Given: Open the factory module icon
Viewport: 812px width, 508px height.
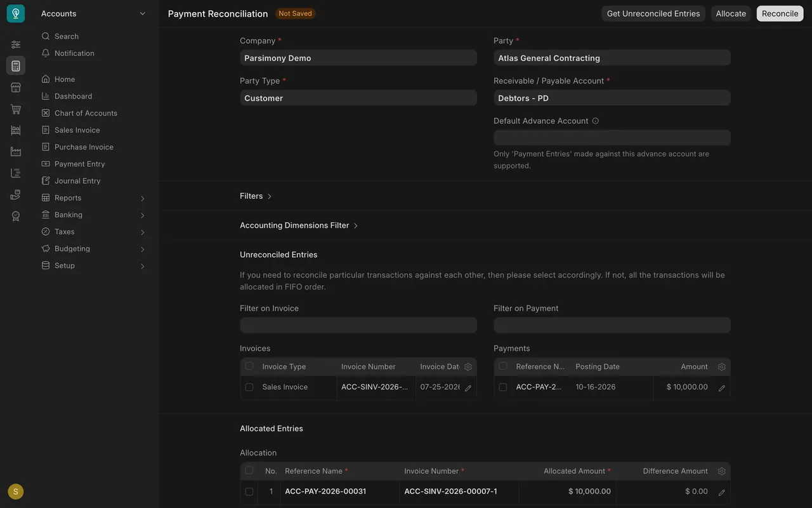Looking at the screenshot, I should coord(16,152).
